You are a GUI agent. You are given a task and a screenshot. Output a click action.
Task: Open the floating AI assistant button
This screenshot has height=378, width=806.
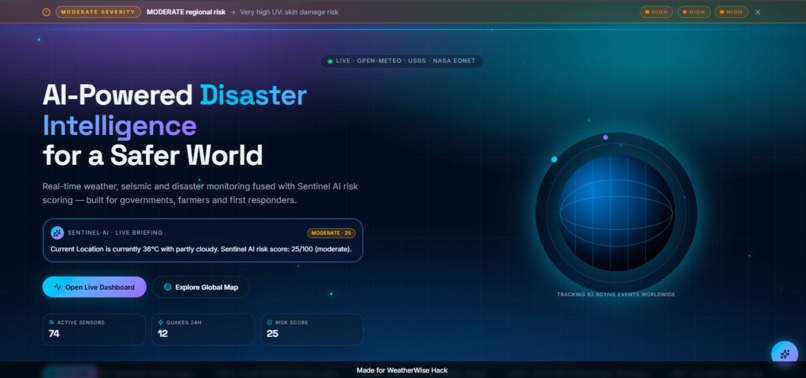coord(785,354)
